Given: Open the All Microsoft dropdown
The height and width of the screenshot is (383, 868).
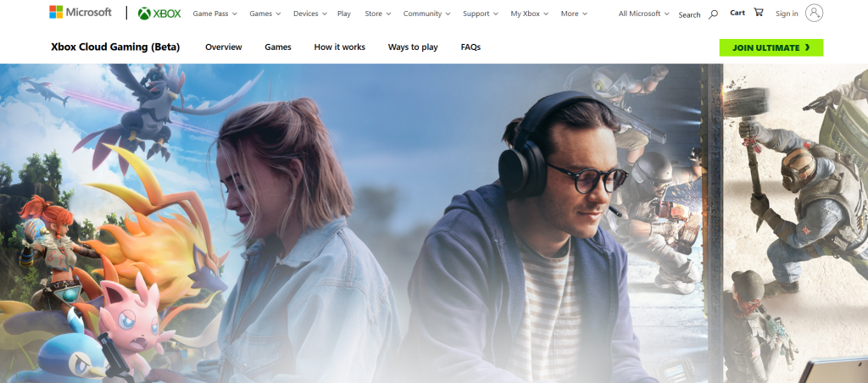Looking at the screenshot, I should click(643, 14).
